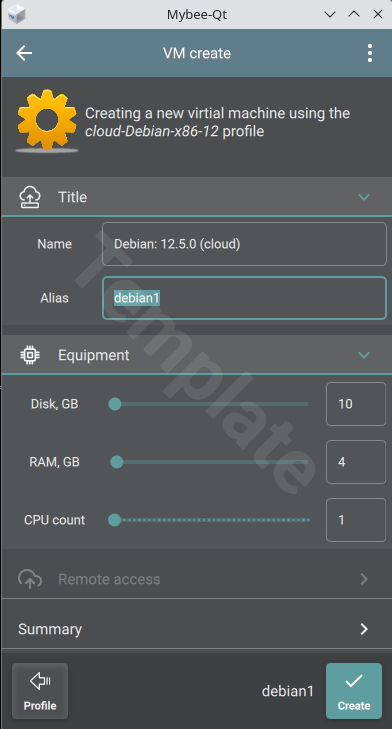Minimize the Mybee-Qt window
Screen dimensions: 392x729
coord(330,14)
